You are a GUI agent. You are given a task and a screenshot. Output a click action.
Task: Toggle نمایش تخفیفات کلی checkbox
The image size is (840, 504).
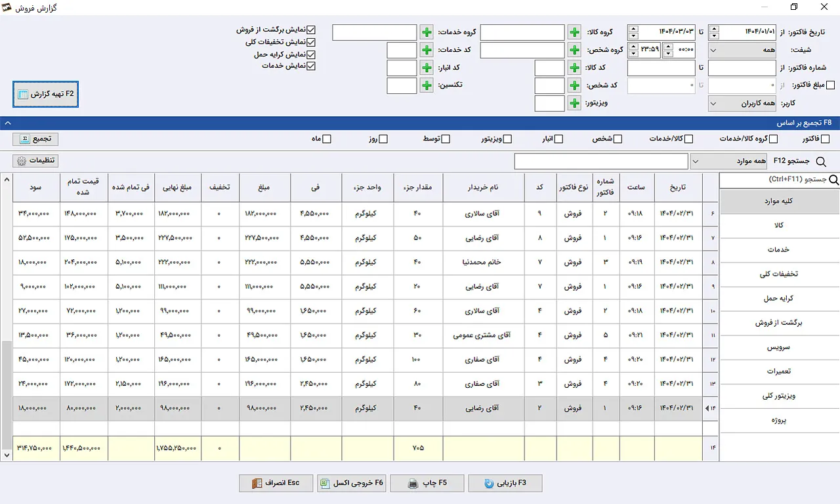point(312,42)
